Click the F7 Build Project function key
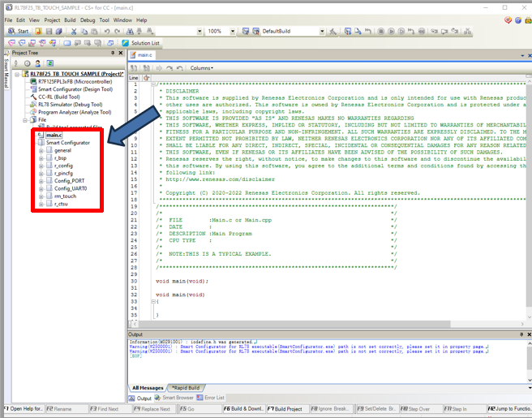This screenshot has height=418, width=532. pyautogui.click(x=288, y=409)
